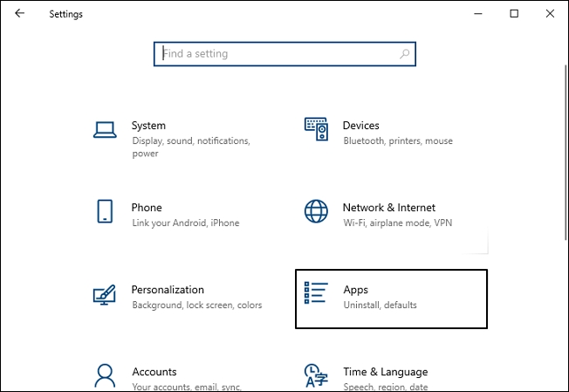
Task: Click 'Uninstall, defaults' description text
Action: pyautogui.click(x=380, y=305)
